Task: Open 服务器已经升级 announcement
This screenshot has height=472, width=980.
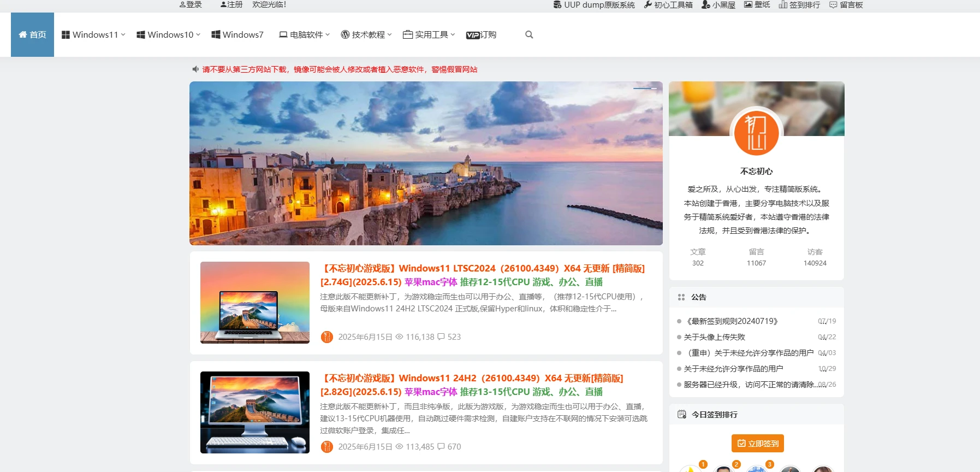Action: point(751,385)
